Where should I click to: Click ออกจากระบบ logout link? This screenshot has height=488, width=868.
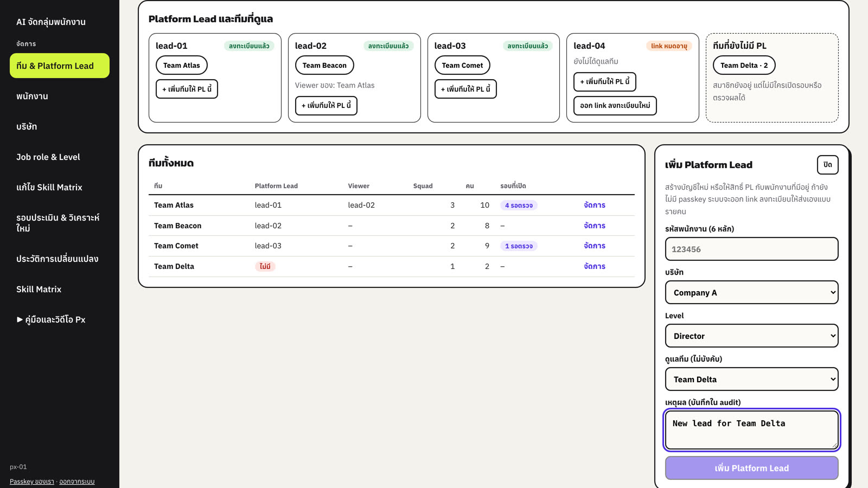(x=77, y=481)
